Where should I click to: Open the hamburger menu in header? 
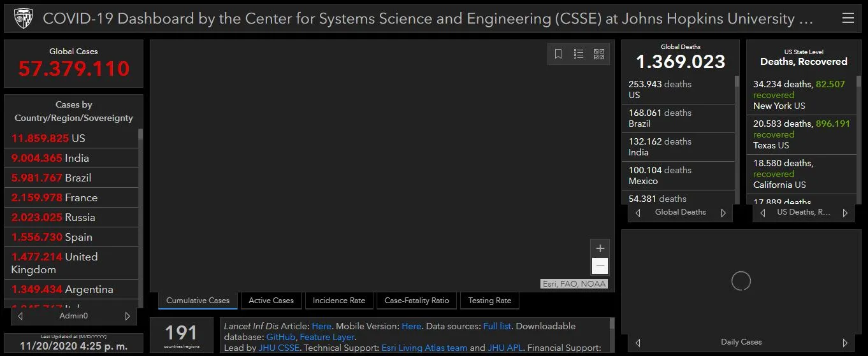pyautogui.click(x=848, y=18)
